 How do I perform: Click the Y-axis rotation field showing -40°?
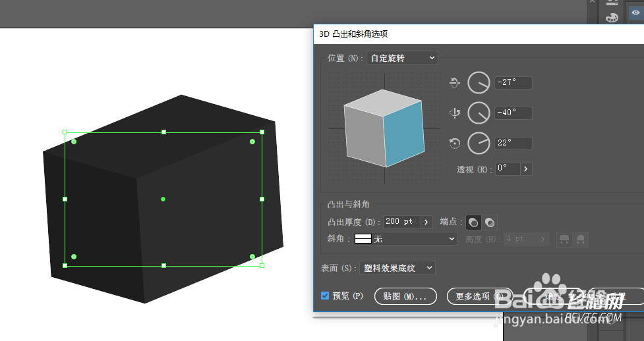pyautogui.click(x=513, y=113)
